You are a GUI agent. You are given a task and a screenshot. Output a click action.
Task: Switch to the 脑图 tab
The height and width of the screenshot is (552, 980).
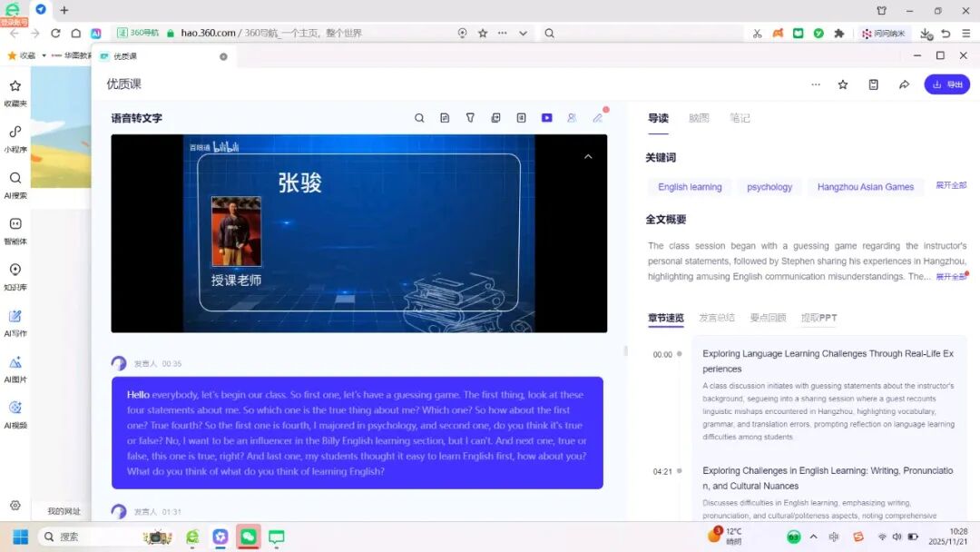tap(699, 118)
